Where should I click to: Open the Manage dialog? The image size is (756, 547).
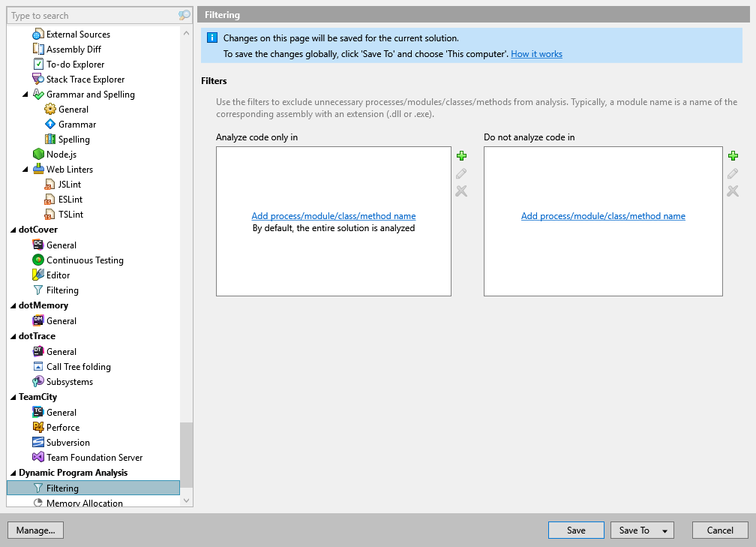coord(35,530)
